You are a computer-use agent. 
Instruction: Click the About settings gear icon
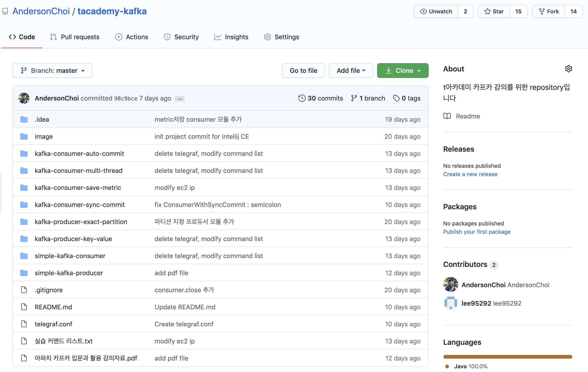(568, 69)
